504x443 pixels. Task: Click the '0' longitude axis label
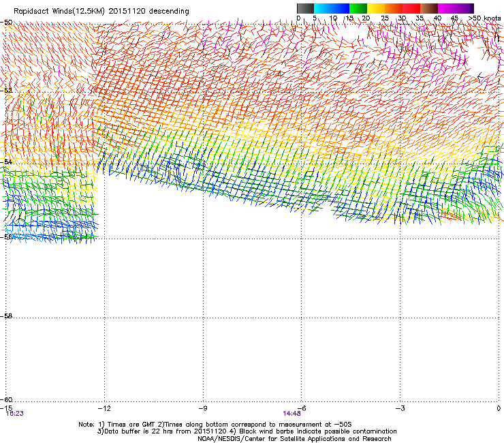pos(499,408)
